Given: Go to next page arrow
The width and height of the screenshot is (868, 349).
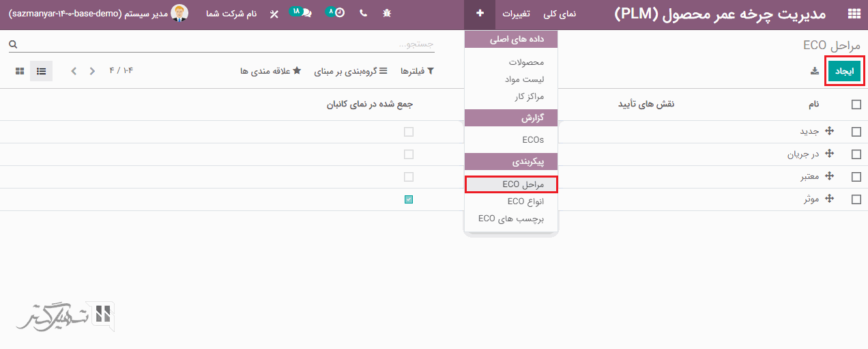Looking at the screenshot, I should click(x=74, y=71).
